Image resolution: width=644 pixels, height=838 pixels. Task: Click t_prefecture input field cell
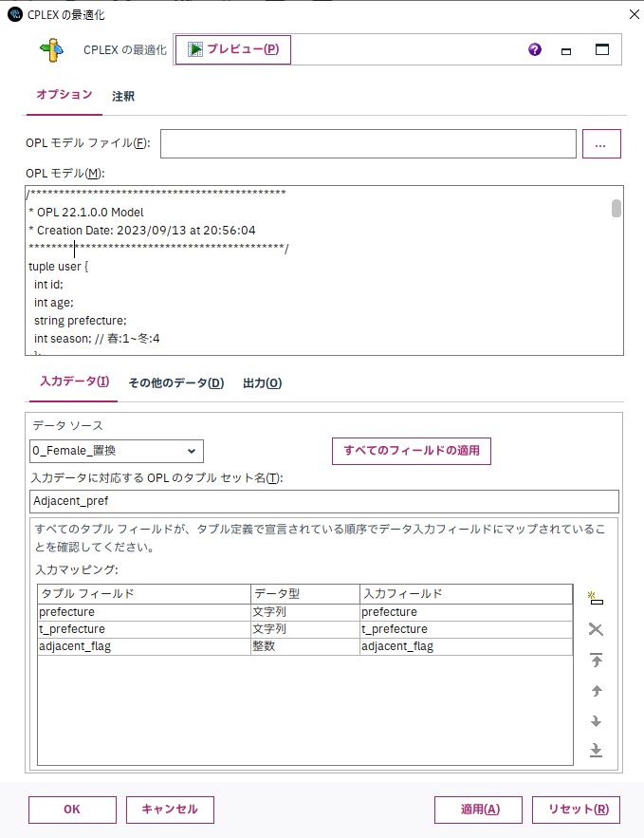(x=467, y=629)
